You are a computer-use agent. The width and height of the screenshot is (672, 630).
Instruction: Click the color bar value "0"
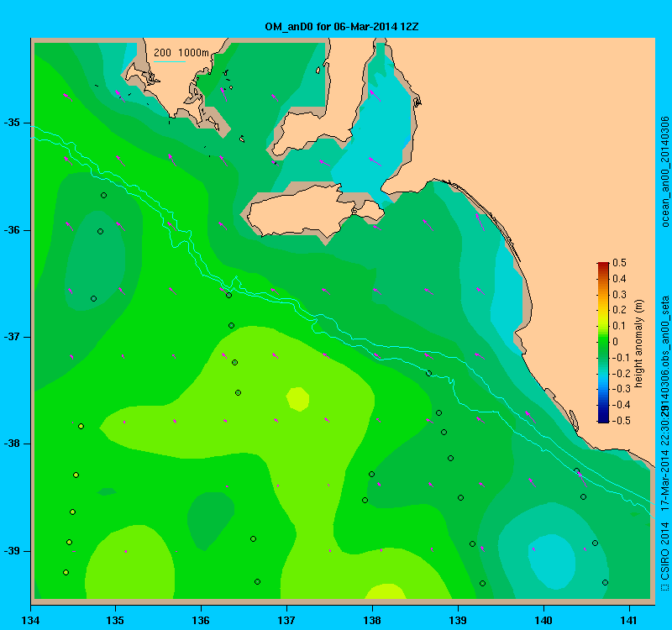(616, 342)
